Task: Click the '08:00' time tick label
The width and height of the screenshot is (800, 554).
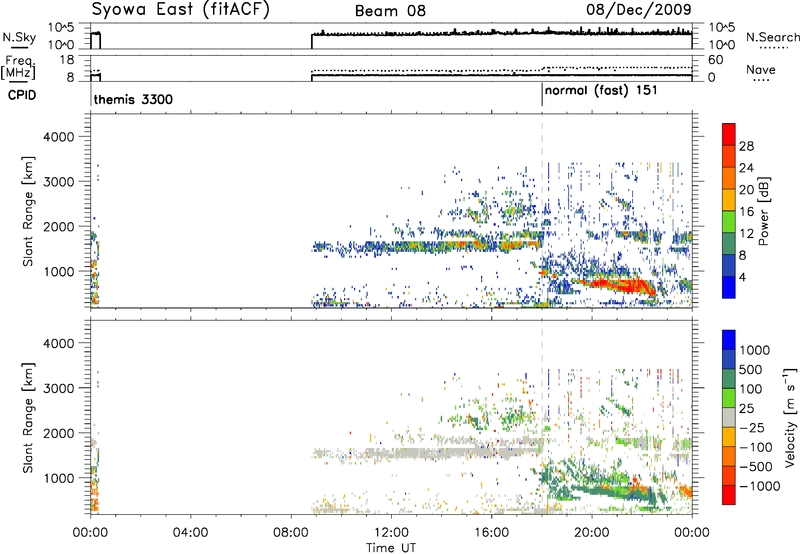Action: click(x=290, y=533)
